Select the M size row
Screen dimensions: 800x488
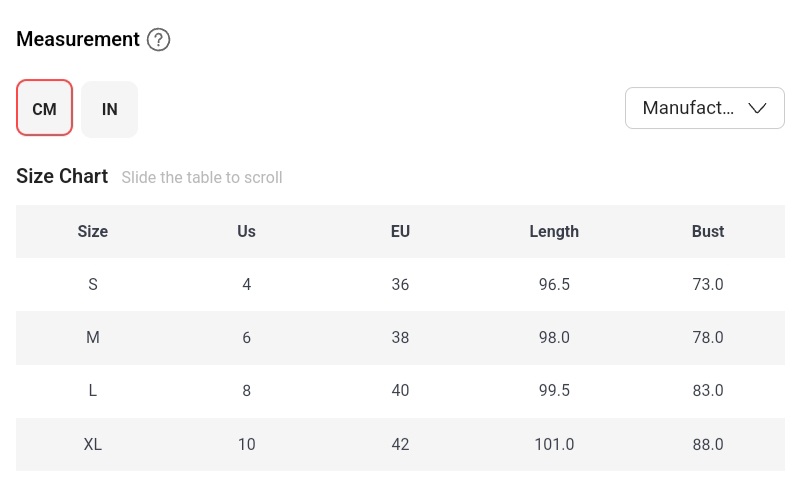[x=93, y=337]
